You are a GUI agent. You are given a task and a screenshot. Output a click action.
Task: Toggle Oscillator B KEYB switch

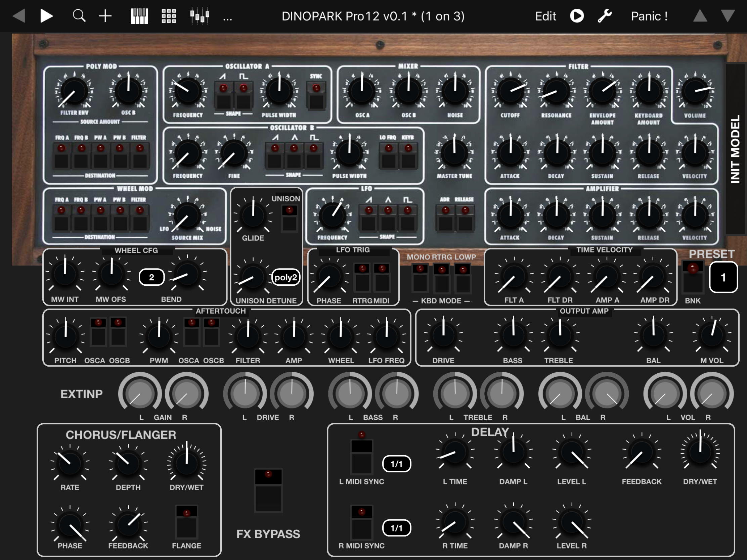click(408, 156)
